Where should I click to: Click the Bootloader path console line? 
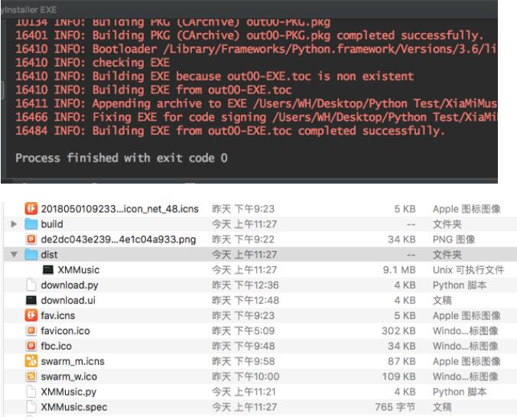pos(255,49)
